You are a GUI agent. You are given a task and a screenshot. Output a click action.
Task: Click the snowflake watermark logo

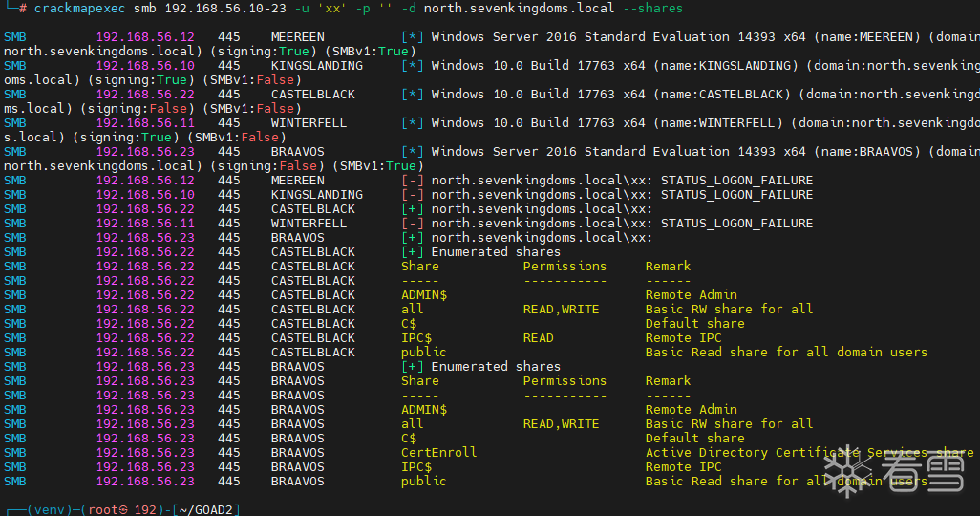[x=846, y=471]
